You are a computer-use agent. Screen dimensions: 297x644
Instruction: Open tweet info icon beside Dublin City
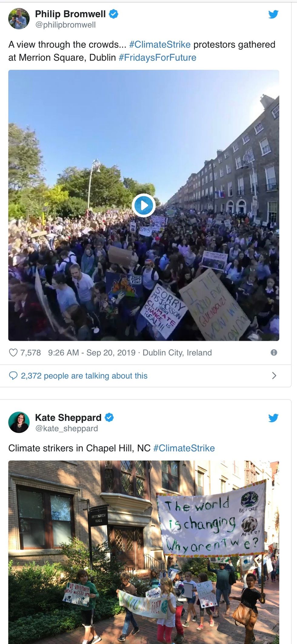coord(274,353)
